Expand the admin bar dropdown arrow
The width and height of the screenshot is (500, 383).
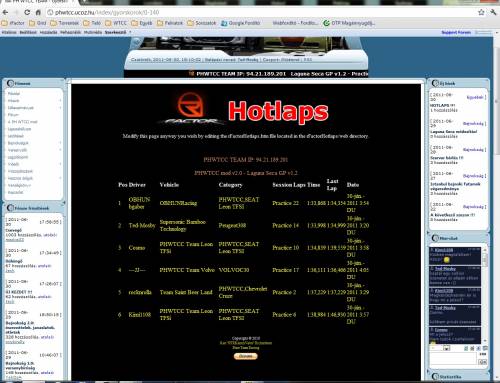coord(130,32)
